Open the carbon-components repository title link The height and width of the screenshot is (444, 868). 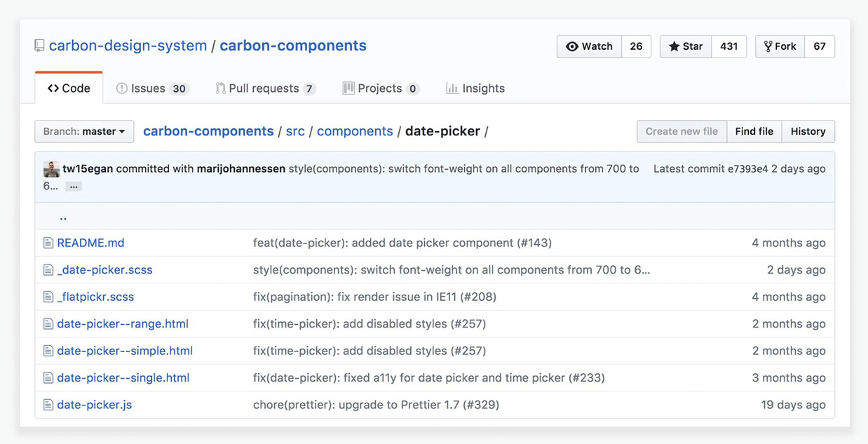click(x=293, y=46)
